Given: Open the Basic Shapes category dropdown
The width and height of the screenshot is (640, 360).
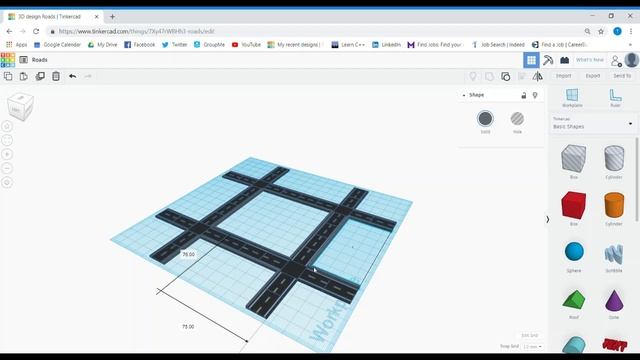Looking at the screenshot, I should click(x=593, y=123).
